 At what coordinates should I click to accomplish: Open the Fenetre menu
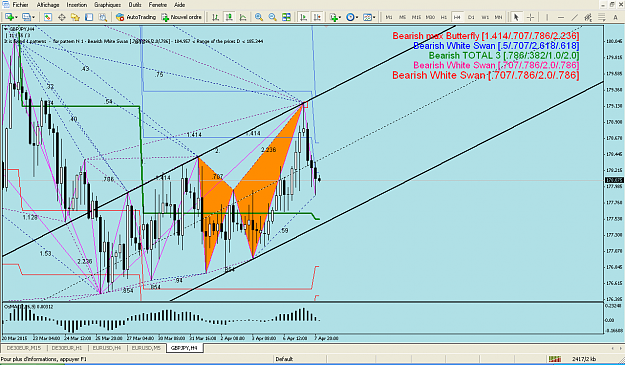pos(158,5)
